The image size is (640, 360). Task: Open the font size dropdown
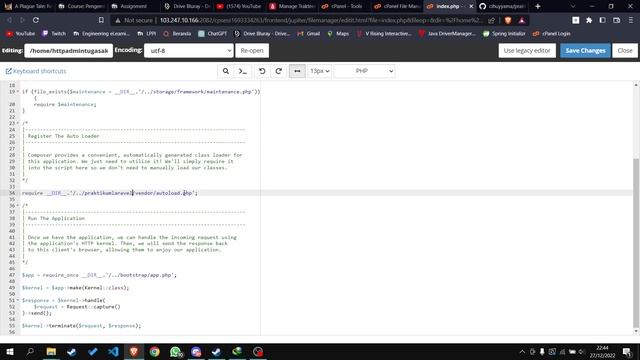(x=319, y=71)
